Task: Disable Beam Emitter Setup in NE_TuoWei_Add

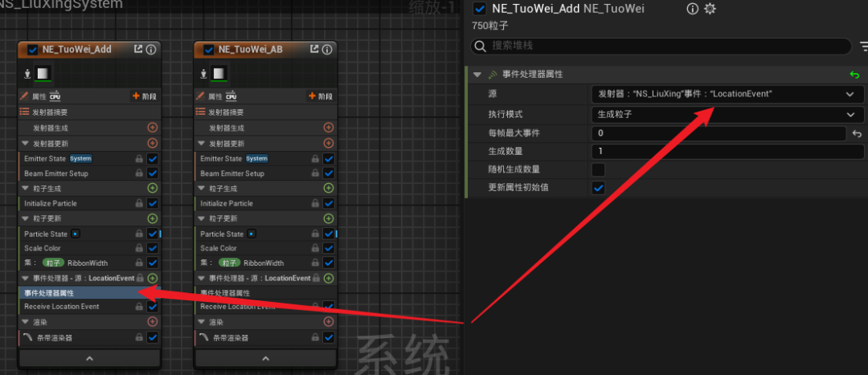Action: [x=152, y=173]
